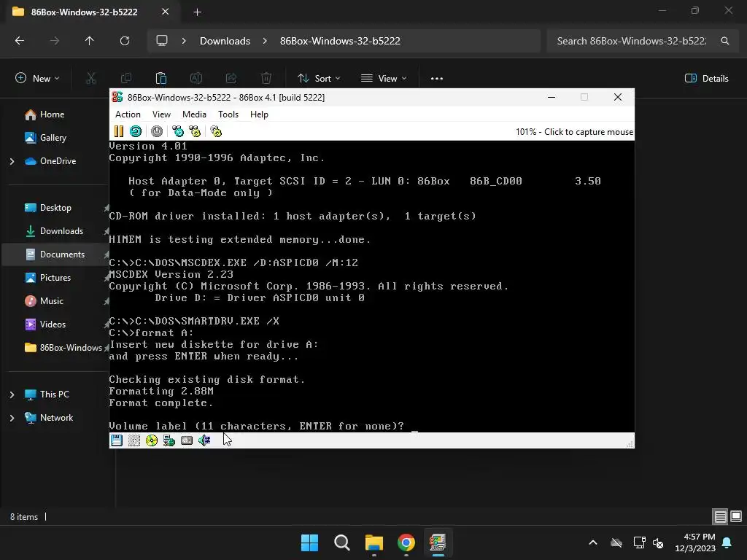Open Videos in the sidebar
Screen dimensions: 747x560
(53, 324)
